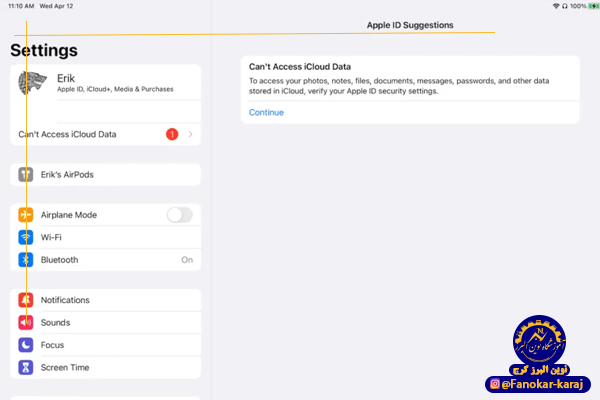
Task: Click Apple ID, iCloud+, Media & Purchases subtitle
Action: (x=115, y=89)
